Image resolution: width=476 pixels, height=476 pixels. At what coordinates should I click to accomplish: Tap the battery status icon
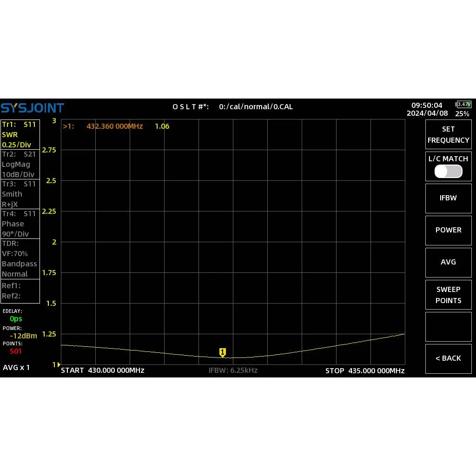[463, 105]
